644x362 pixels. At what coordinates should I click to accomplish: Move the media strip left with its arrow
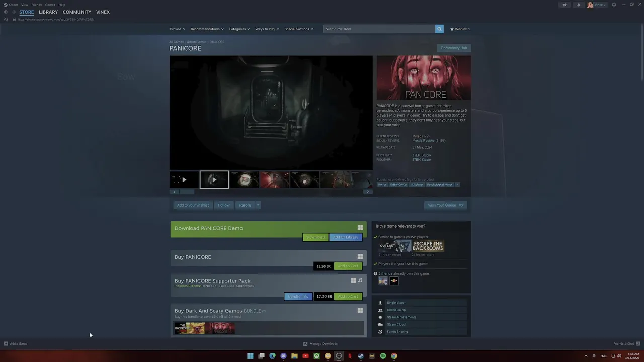coord(174,192)
